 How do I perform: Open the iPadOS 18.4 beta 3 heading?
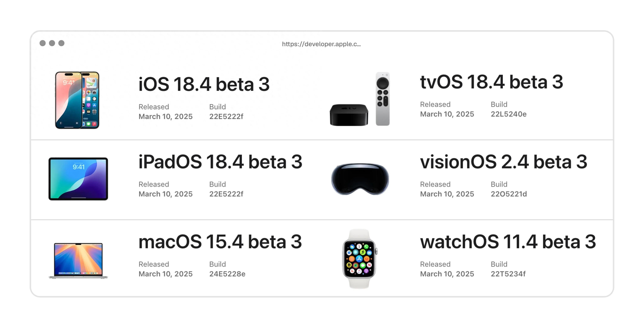(x=220, y=162)
